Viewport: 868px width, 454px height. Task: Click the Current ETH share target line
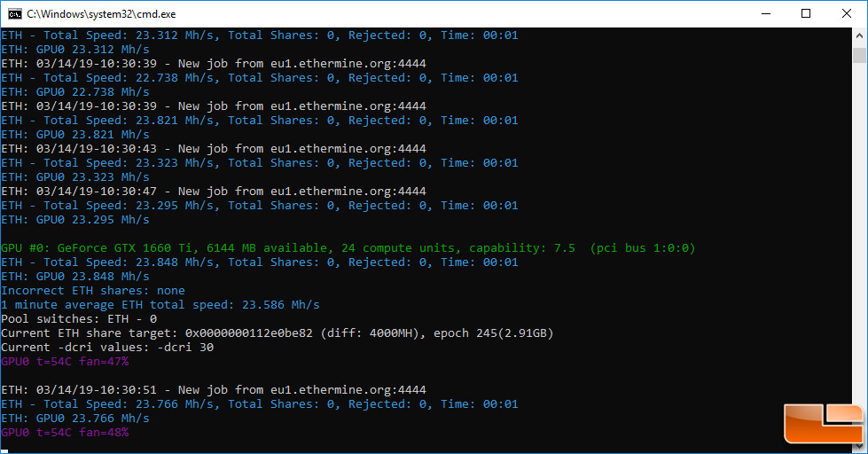click(x=277, y=333)
